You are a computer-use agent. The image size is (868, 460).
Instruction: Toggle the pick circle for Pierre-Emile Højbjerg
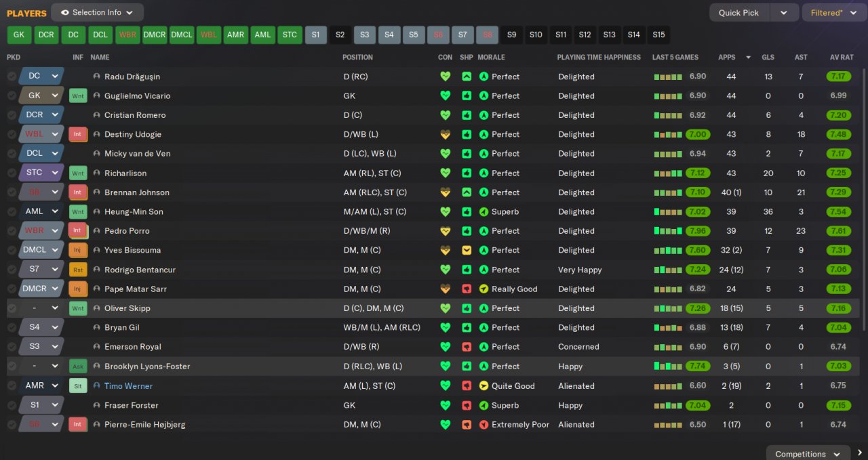coord(12,425)
